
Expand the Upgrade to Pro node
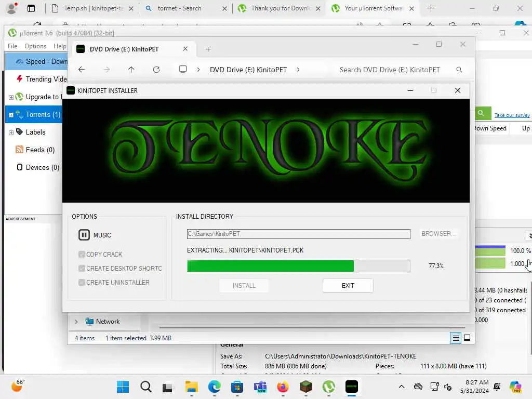11,97
